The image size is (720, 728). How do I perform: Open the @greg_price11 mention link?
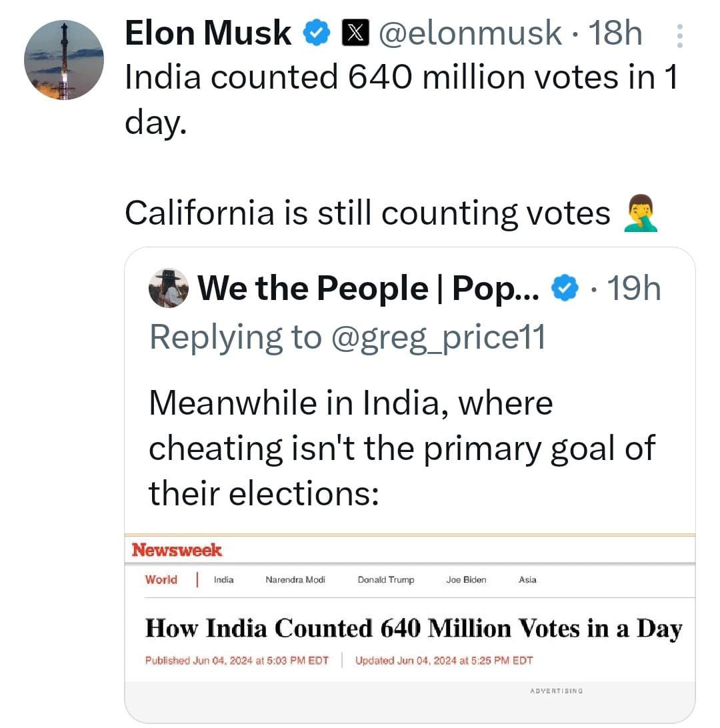click(438, 337)
